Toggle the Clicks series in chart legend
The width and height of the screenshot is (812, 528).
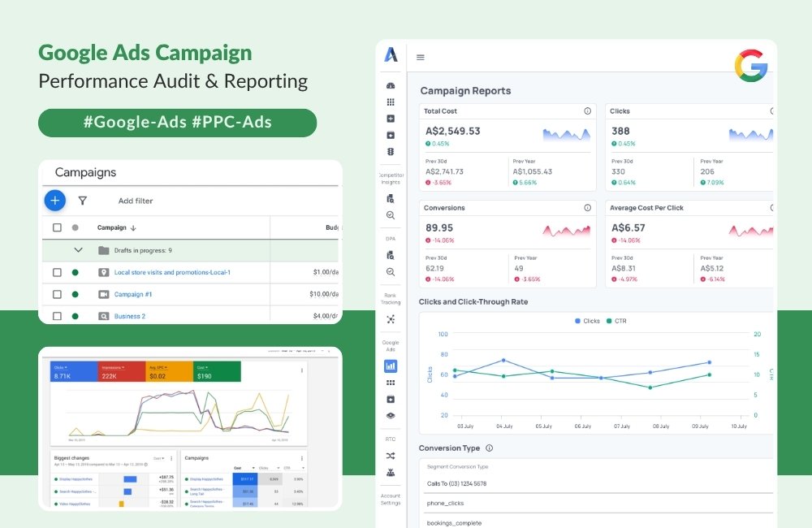pos(587,321)
